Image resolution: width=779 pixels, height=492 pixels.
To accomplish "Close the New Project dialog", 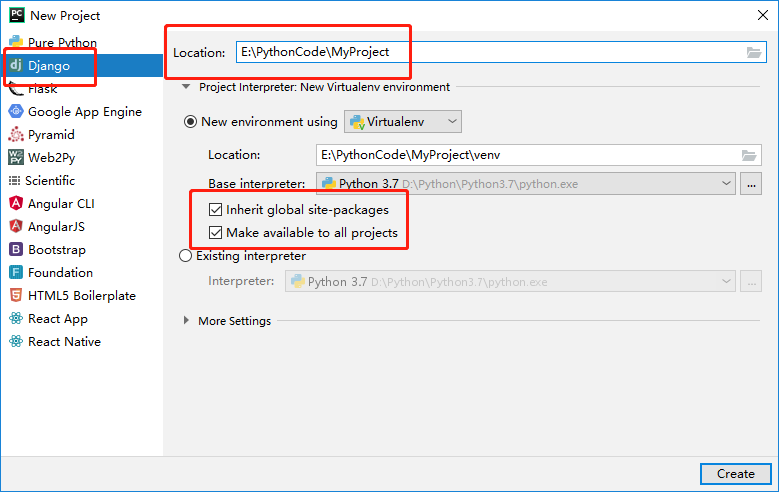I will point(763,15).
